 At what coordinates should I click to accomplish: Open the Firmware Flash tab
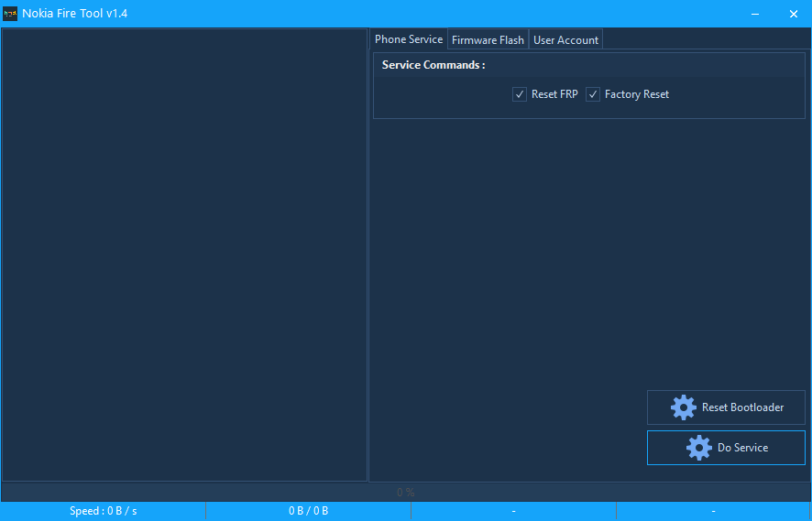[x=488, y=40]
